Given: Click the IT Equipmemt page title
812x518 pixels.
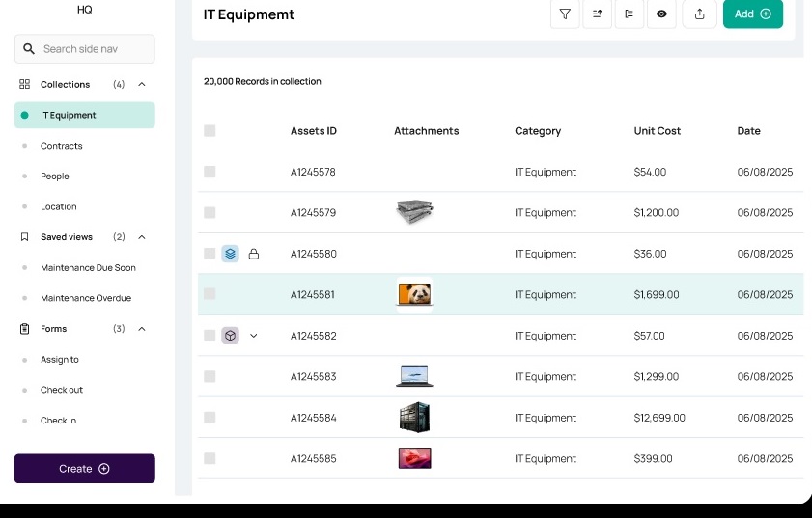Looking at the screenshot, I should tap(248, 14).
